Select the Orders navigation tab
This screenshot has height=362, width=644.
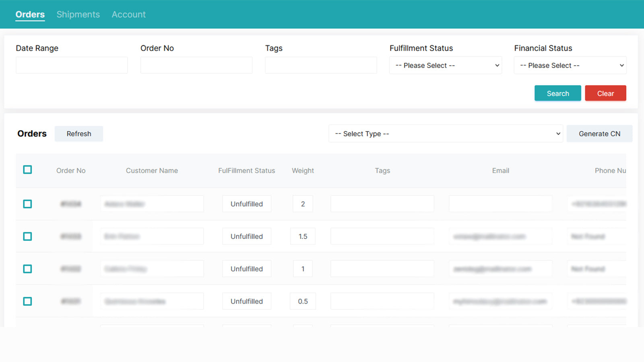[x=30, y=14]
